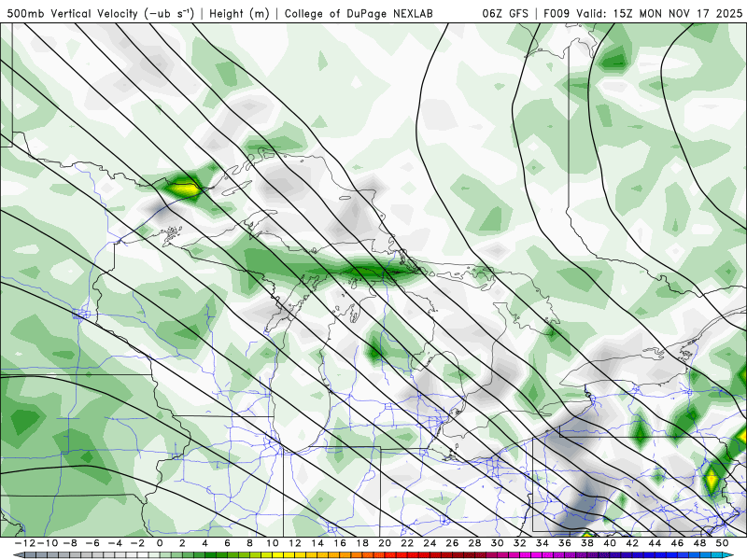Click the '36' value on the color scale
This screenshot has height=560, width=747.
pos(565,543)
